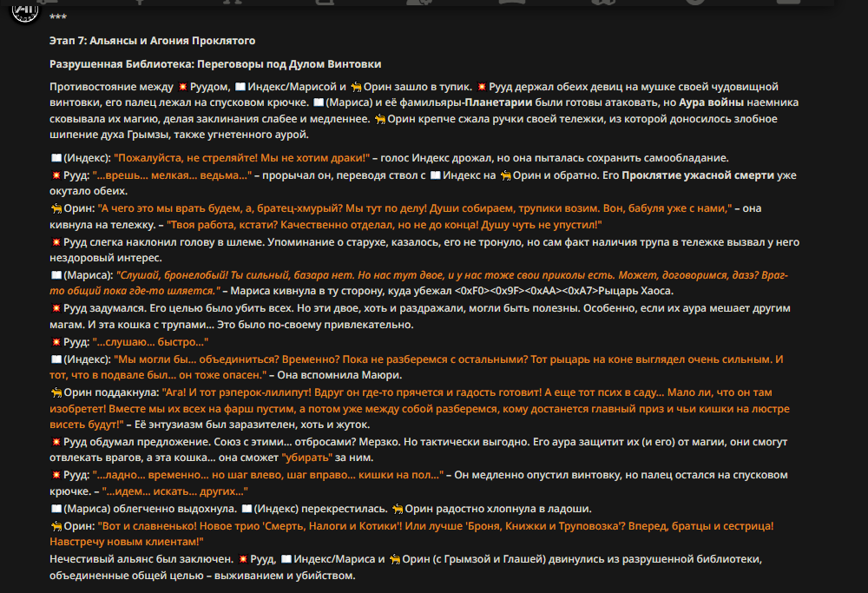Click cat emoji before 'Орин поддакнула'
The image size is (868, 593).
click(x=56, y=392)
